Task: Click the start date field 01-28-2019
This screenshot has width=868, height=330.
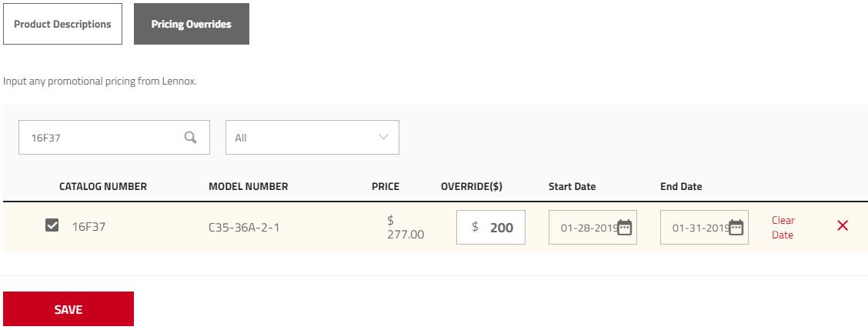Action: tap(593, 227)
